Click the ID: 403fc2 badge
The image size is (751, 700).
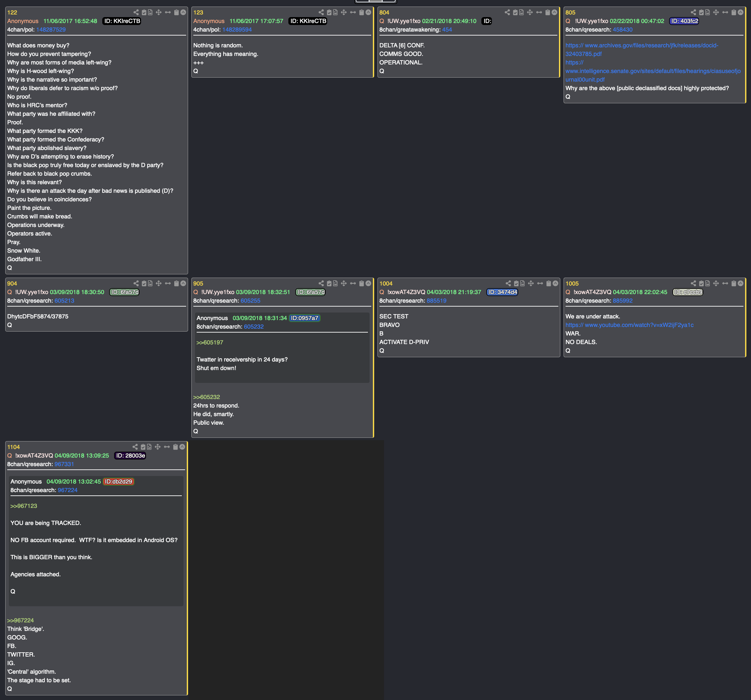point(685,21)
